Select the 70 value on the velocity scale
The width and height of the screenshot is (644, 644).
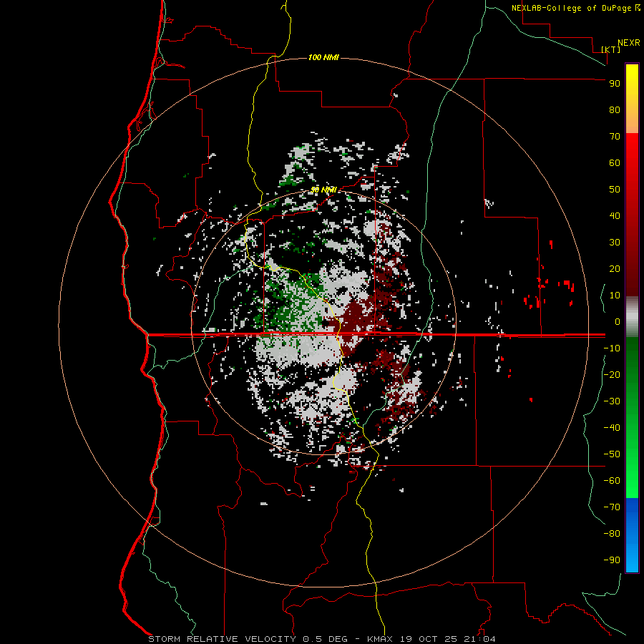(x=615, y=137)
